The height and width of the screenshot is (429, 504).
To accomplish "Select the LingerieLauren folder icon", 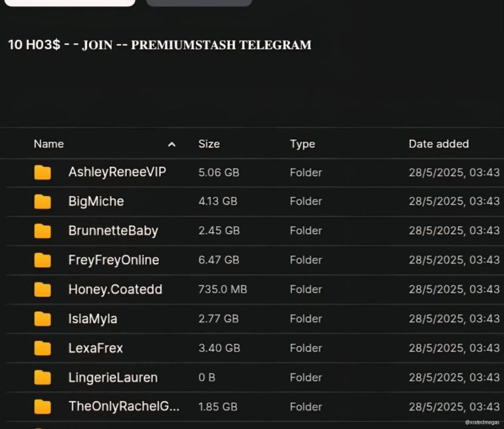I will coord(43,378).
